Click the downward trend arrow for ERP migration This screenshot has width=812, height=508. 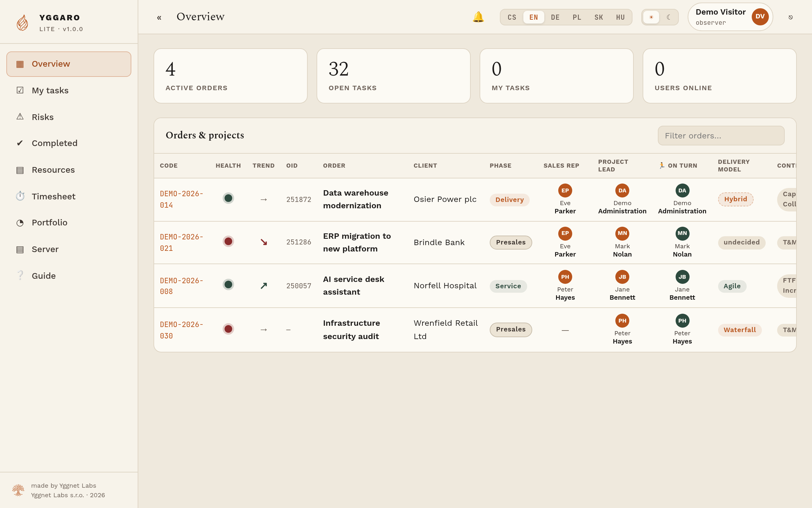(x=264, y=242)
